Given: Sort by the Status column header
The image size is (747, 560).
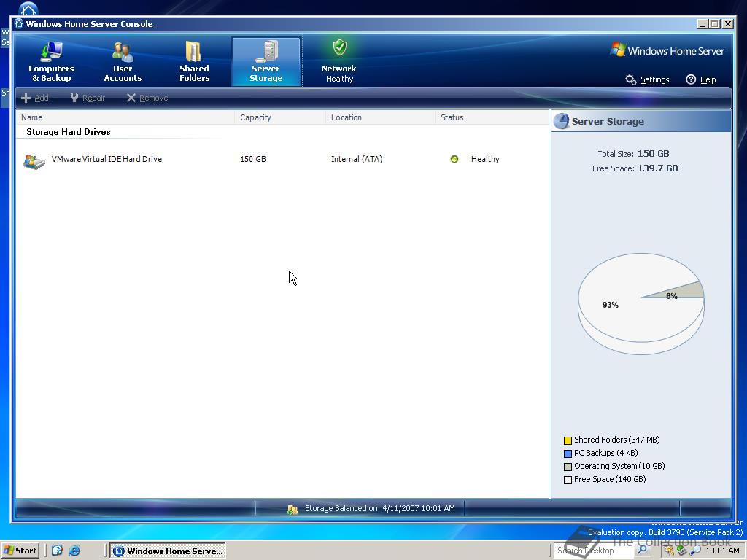Looking at the screenshot, I should pyautogui.click(x=492, y=117).
